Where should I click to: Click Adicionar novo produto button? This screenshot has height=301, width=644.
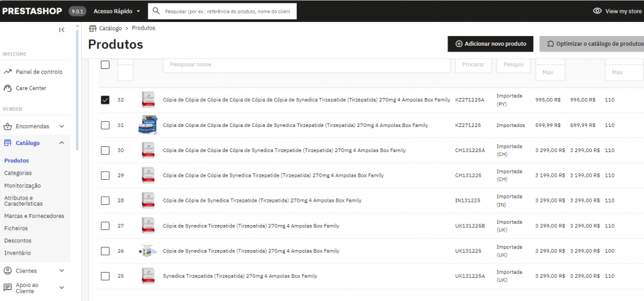490,44
